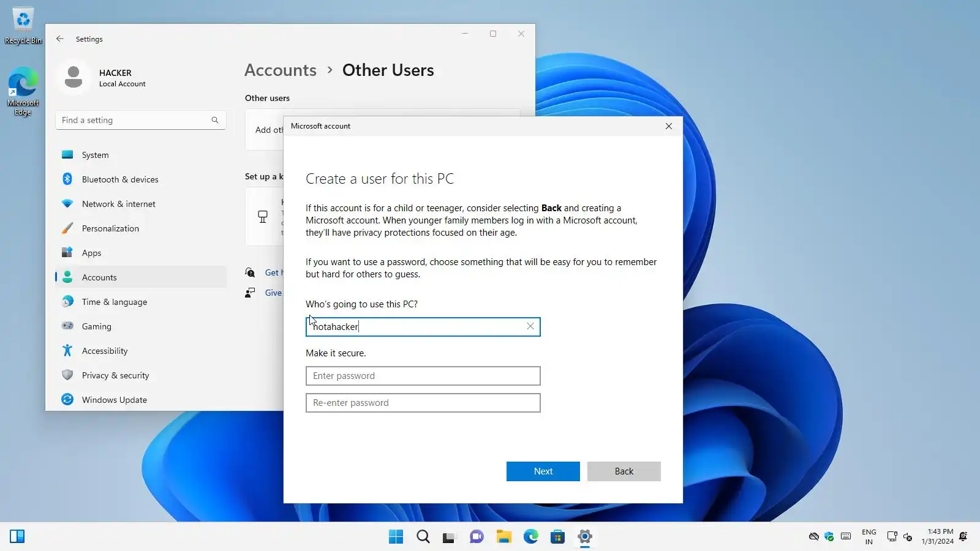Go back using the Settings back arrow

tap(60, 39)
